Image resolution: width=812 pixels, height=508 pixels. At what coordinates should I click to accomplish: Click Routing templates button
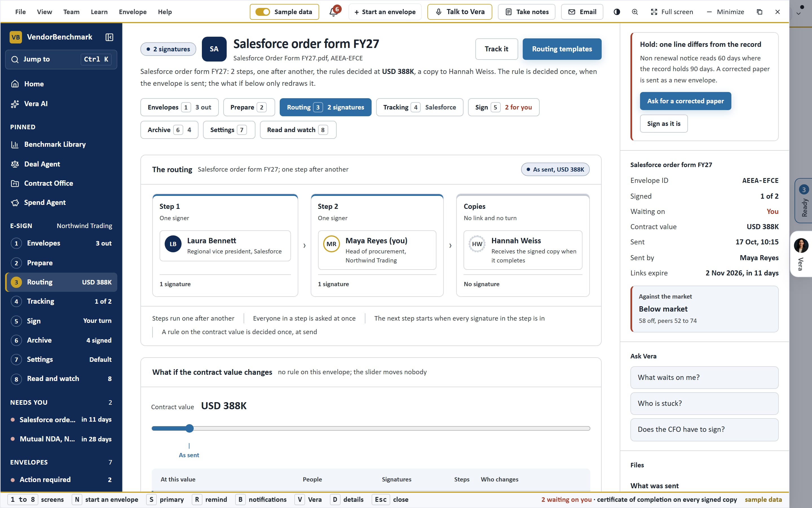[x=562, y=49]
